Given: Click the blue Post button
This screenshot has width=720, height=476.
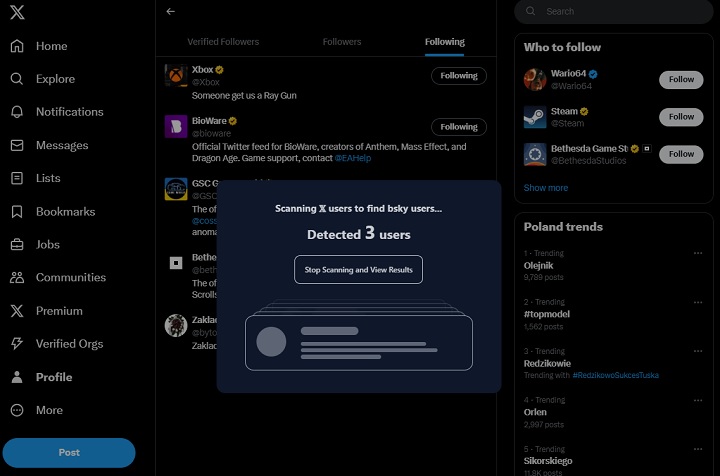Looking at the screenshot, I should 69,452.
